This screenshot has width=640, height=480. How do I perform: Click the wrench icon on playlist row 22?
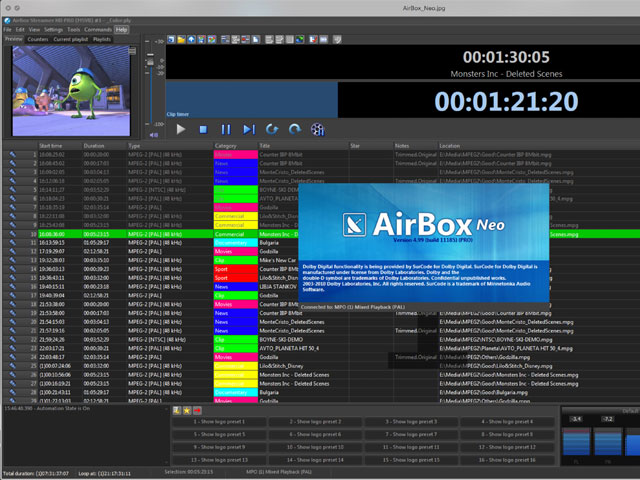tap(13, 340)
